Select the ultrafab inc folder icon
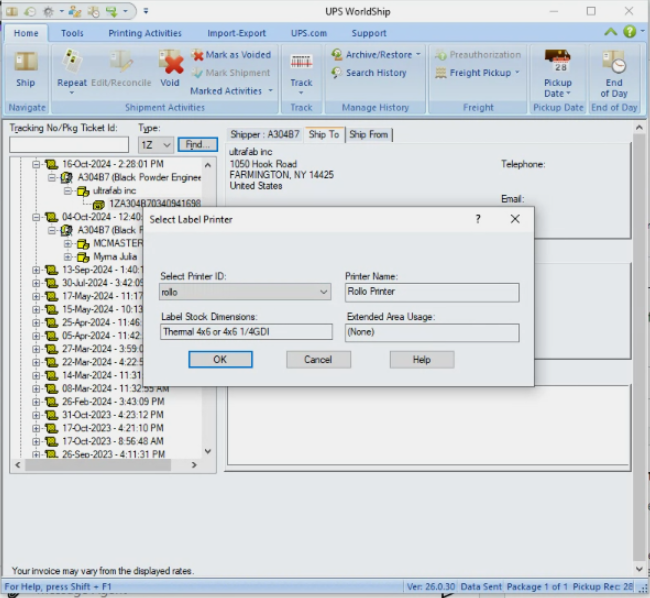This screenshot has height=598, width=650. pyautogui.click(x=83, y=191)
